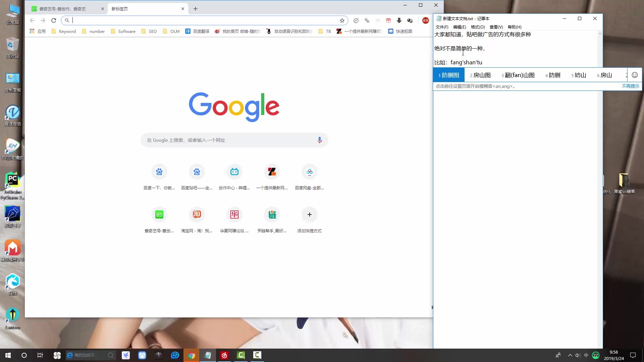Screen dimensions: 644x362
Task: Open Notepad's 文件(F) menu
Action: coord(442,27)
